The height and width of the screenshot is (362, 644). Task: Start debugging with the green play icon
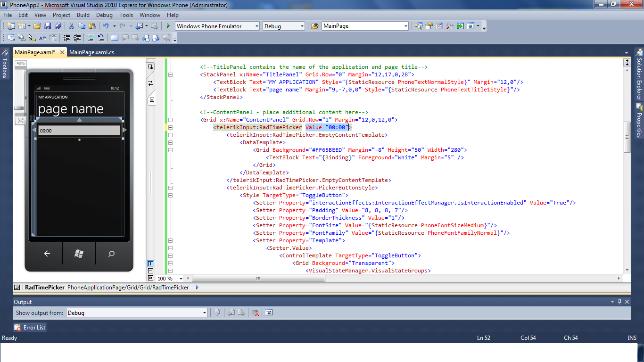click(x=168, y=26)
